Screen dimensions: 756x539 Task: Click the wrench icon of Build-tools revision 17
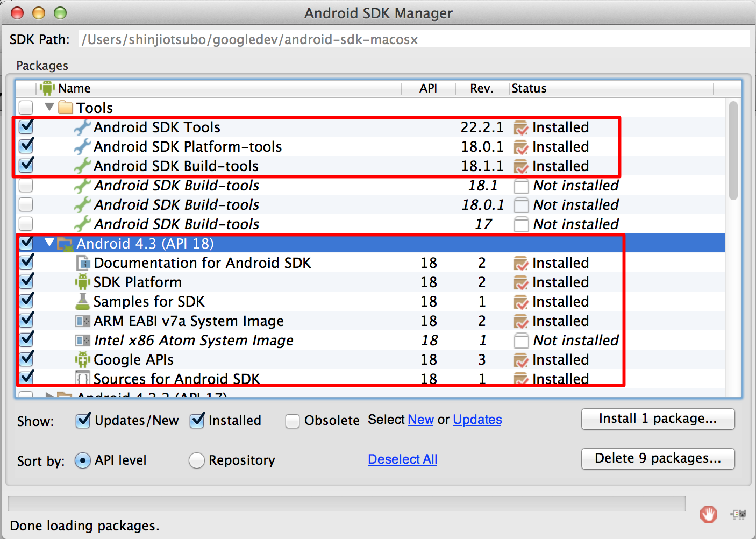tap(82, 224)
